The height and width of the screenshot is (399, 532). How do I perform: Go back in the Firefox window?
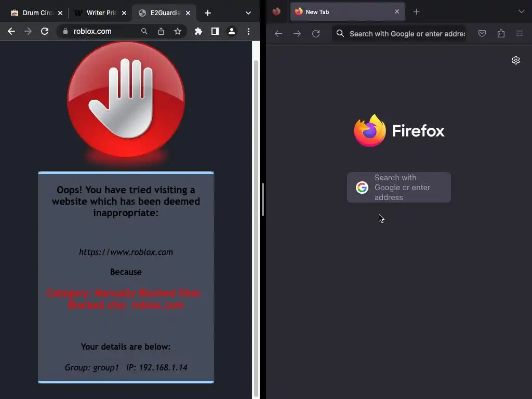pos(278,34)
